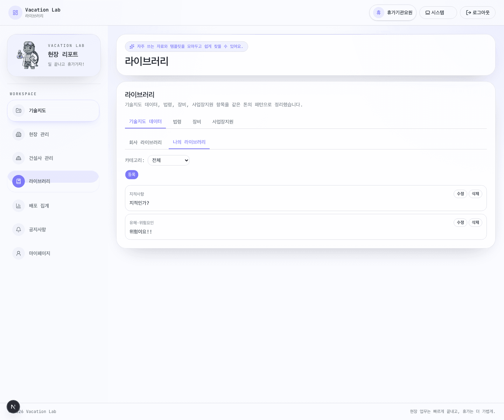Click the round N badge icon
The height and width of the screenshot is (420, 504).
click(x=13, y=407)
